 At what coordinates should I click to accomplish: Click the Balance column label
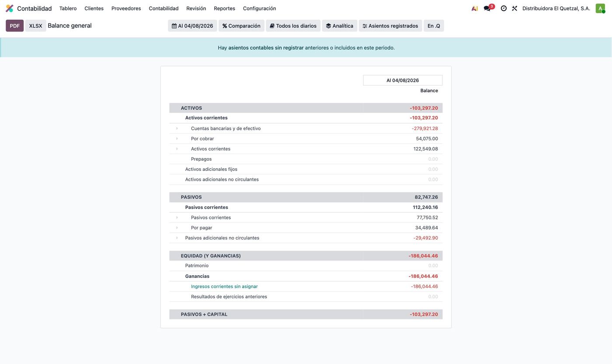click(429, 91)
